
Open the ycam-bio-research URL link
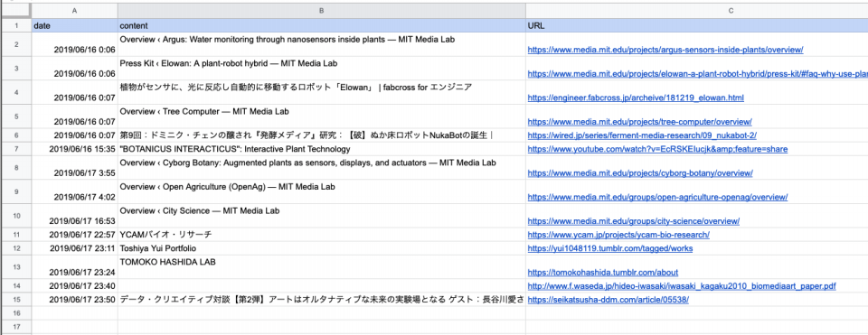point(618,235)
